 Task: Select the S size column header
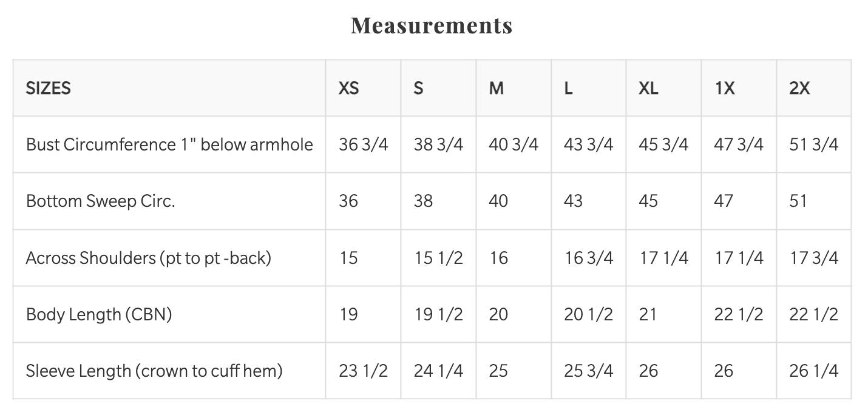click(x=418, y=89)
